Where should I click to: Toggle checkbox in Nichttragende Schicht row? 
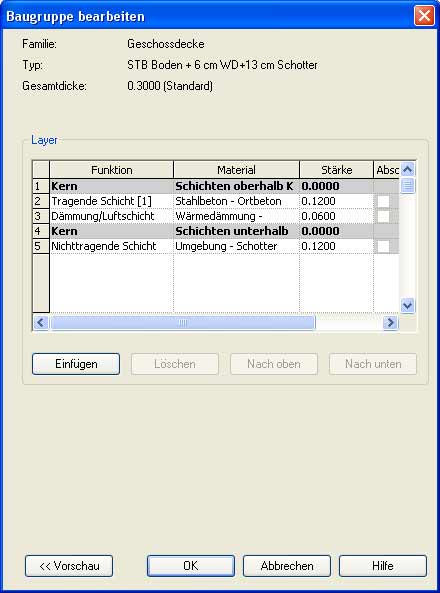pos(383,246)
